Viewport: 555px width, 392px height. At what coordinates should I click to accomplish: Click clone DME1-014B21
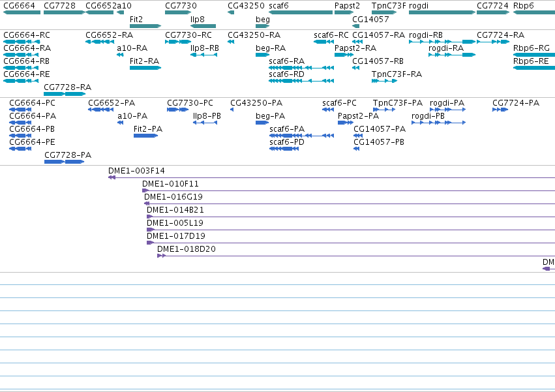pyautogui.click(x=175, y=210)
